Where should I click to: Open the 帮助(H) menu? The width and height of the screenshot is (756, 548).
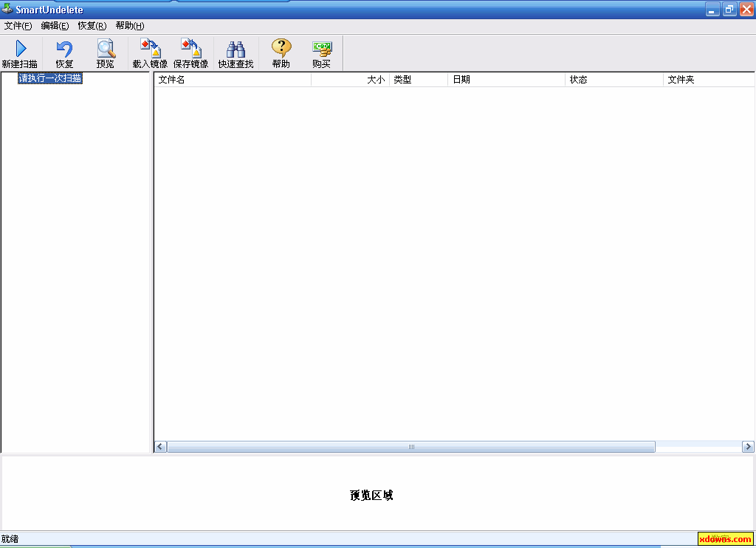tap(130, 26)
